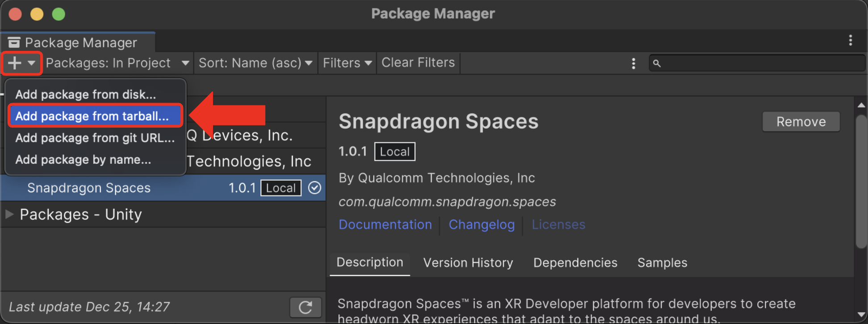Switch to the Description tab

click(370, 263)
